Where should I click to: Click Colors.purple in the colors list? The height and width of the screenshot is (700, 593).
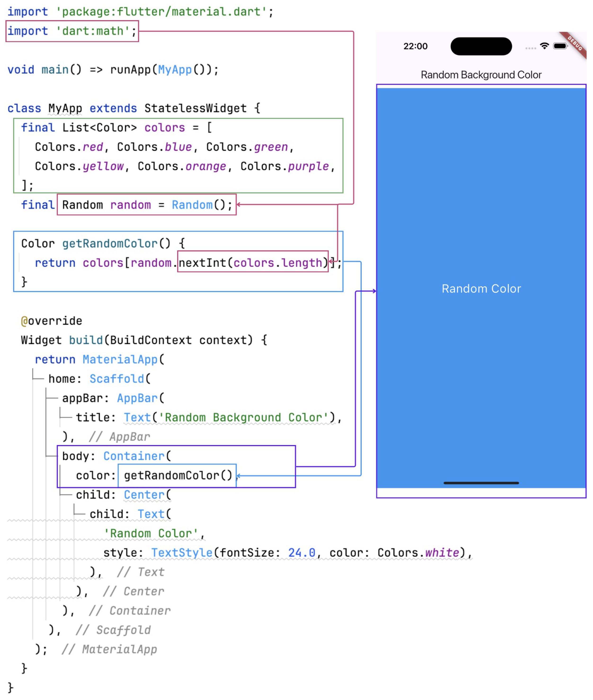[x=285, y=166]
